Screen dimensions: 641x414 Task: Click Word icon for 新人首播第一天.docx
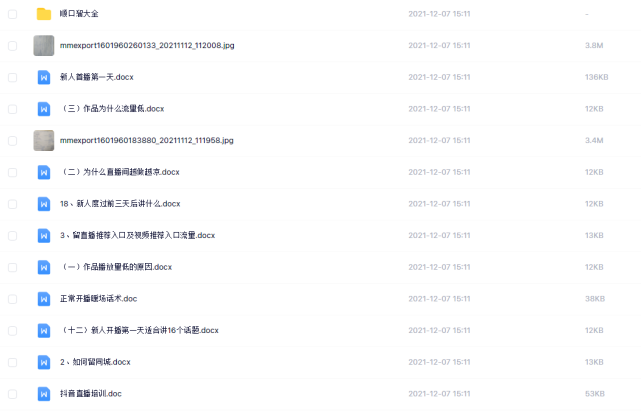point(44,77)
